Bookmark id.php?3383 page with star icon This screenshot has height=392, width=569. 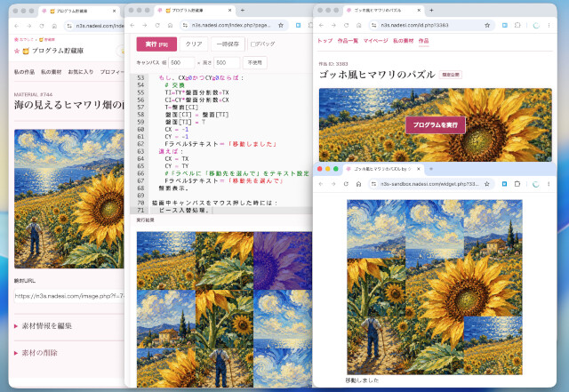tap(487, 25)
